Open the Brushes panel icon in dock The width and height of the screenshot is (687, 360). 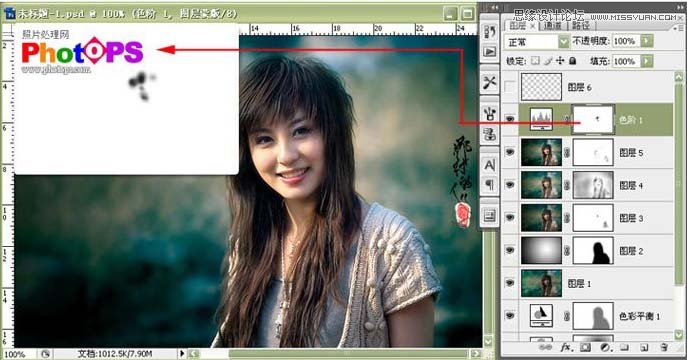tap(489, 113)
